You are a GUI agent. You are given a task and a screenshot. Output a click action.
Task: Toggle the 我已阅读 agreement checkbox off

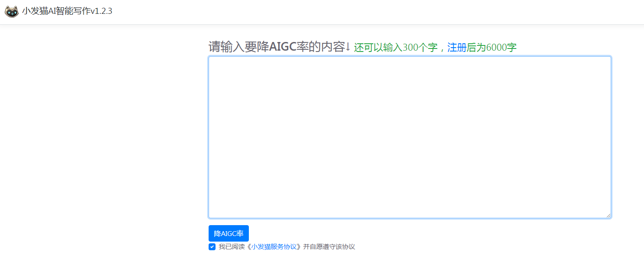212,247
